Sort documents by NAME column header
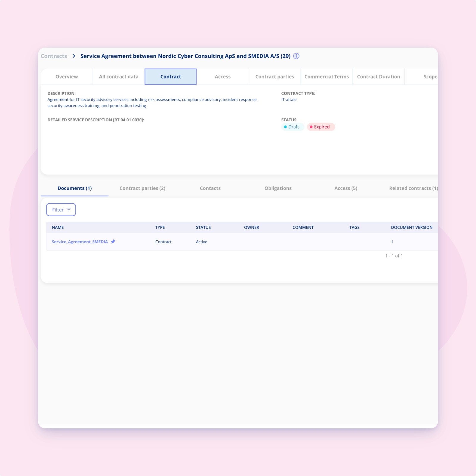This screenshot has height=476, width=476. click(58, 227)
